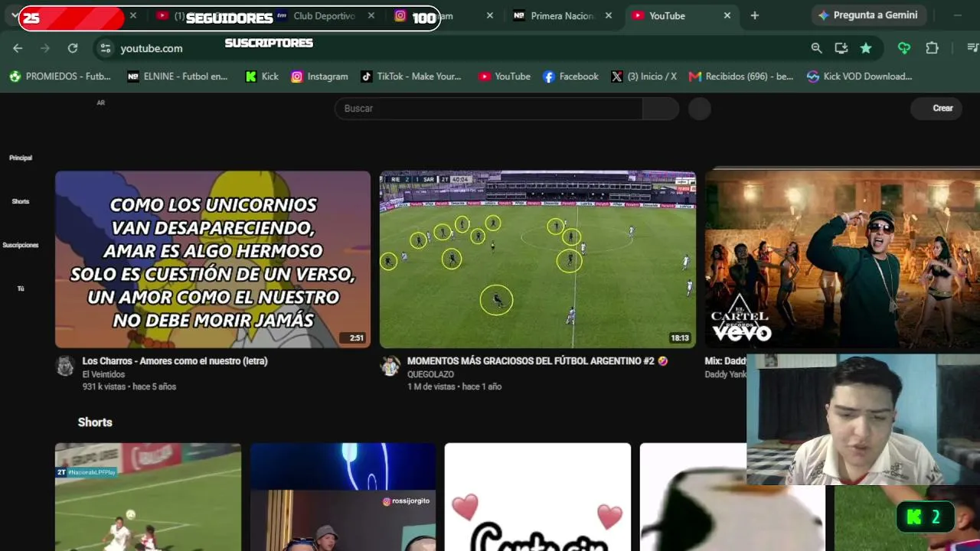Open the rossijorgito Short thumbnail
This screenshot has width=980, height=551.
tap(343, 497)
